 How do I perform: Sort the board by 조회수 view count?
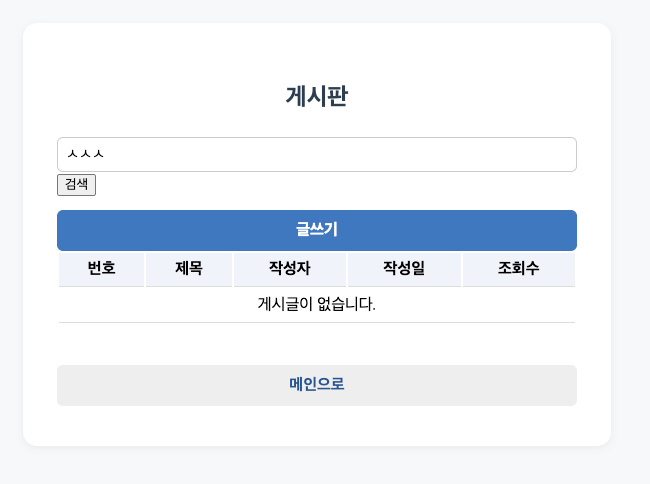click(519, 269)
